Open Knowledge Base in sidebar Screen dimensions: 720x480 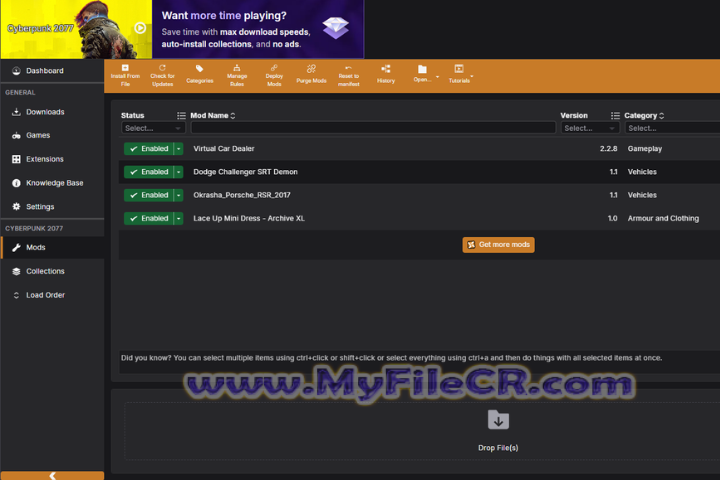click(x=54, y=183)
